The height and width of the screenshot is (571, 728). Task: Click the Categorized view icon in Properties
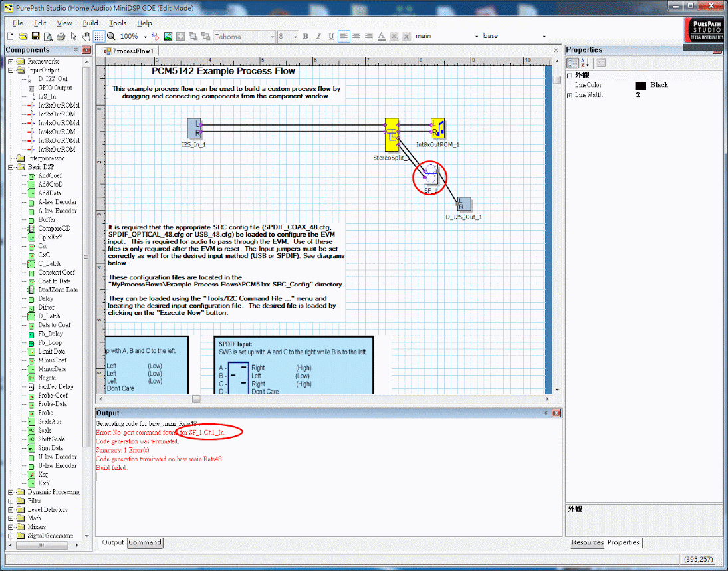point(573,63)
